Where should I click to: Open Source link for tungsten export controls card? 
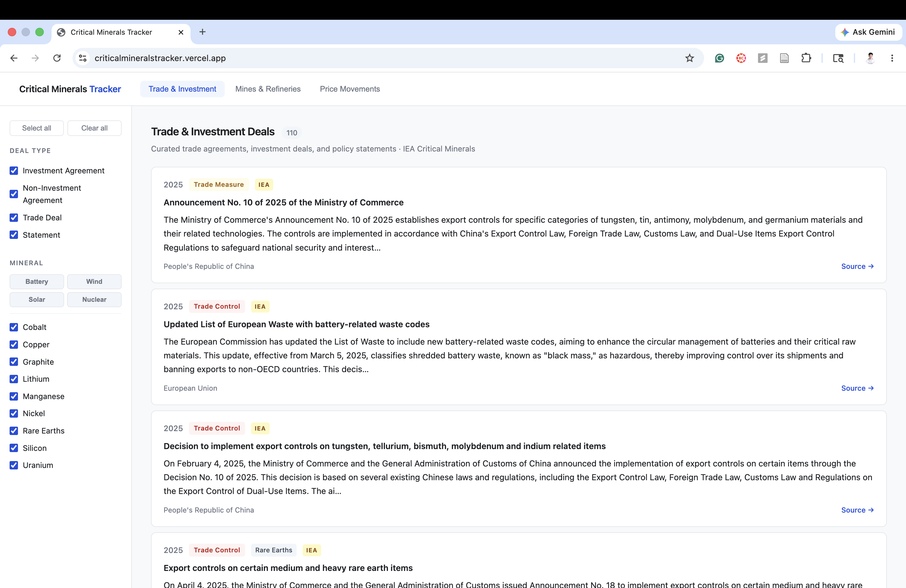[857, 510]
